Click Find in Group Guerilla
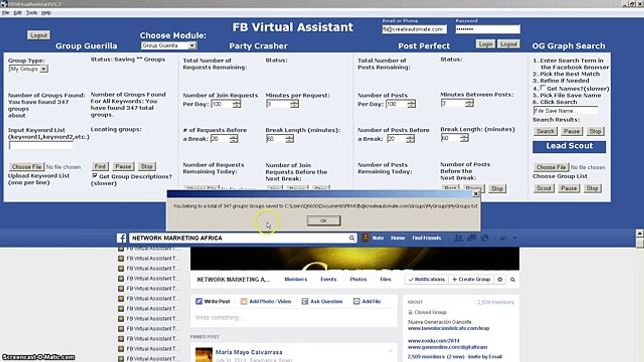The image size is (644, 362). coord(100,166)
